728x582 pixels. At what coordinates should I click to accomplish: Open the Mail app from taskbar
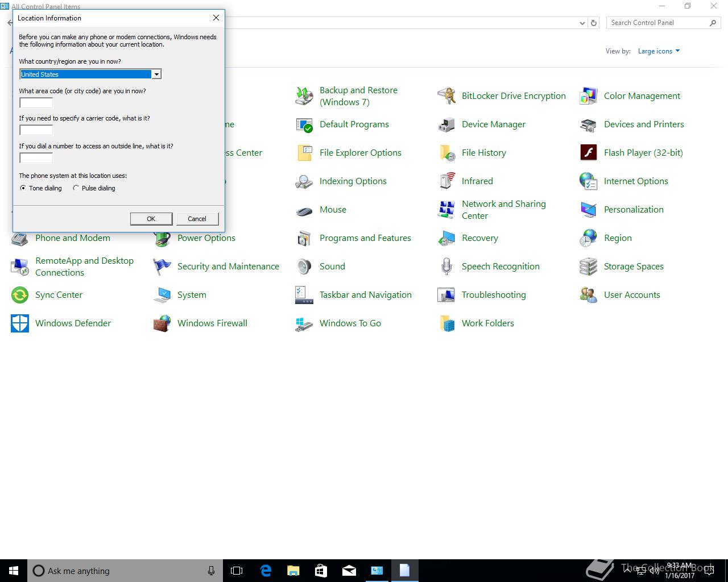(x=349, y=571)
